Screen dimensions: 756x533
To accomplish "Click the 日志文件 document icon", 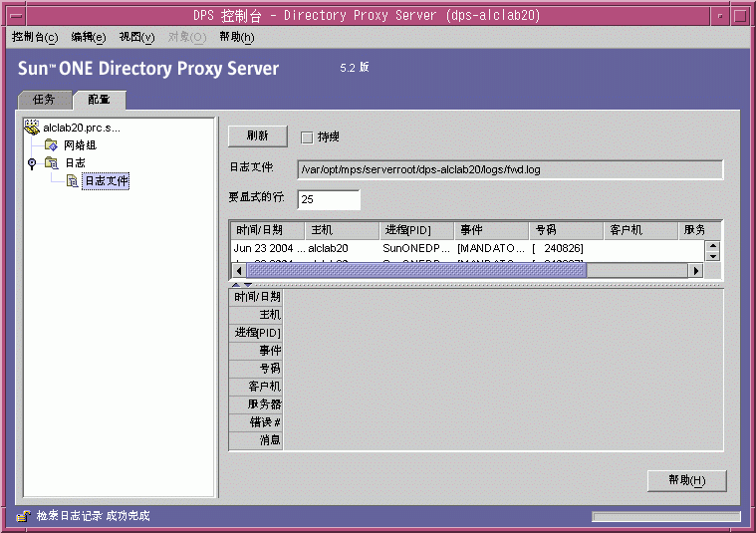I will (x=73, y=181).
